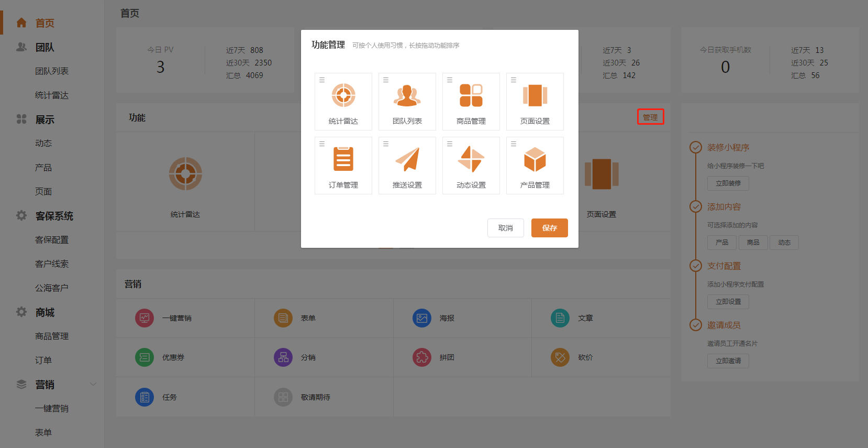Select the 产品管理 cube icon
Screen dimensions: 868x448
pyautogui.click(x=535, y=159)
